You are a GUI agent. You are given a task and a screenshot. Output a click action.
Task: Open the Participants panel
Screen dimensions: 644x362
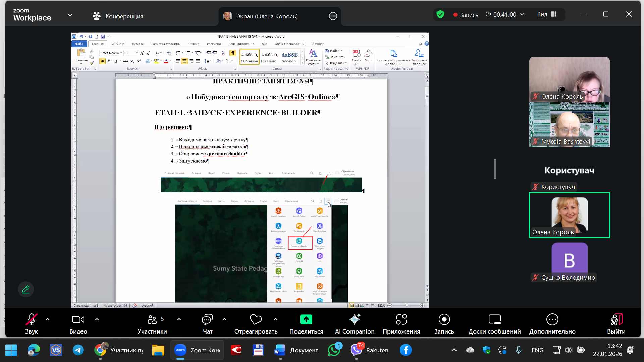coord(152,320)
